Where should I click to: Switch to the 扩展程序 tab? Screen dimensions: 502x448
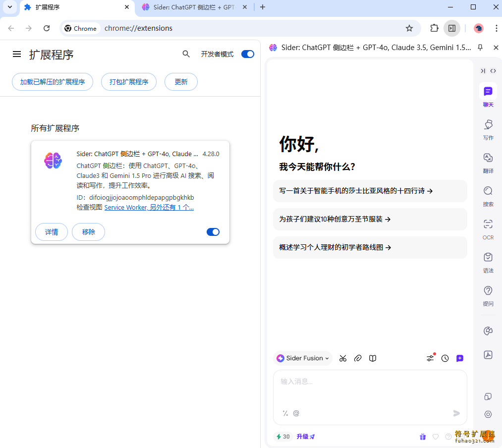[x=76, y=7]
